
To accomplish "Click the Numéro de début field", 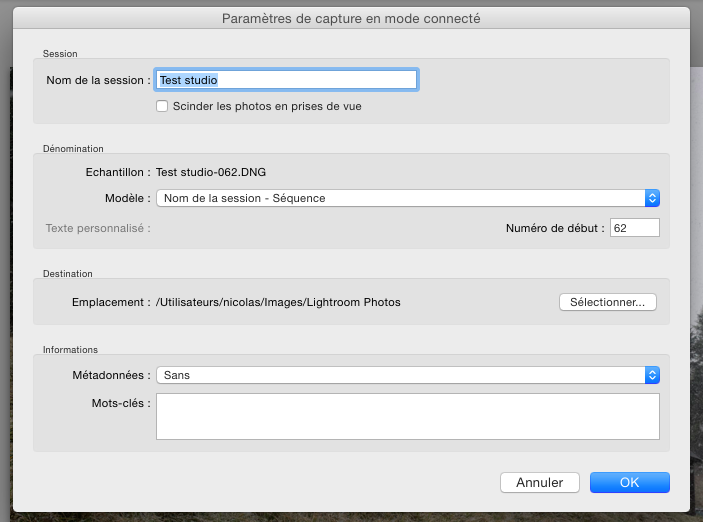I will click(x=634, y=228).
